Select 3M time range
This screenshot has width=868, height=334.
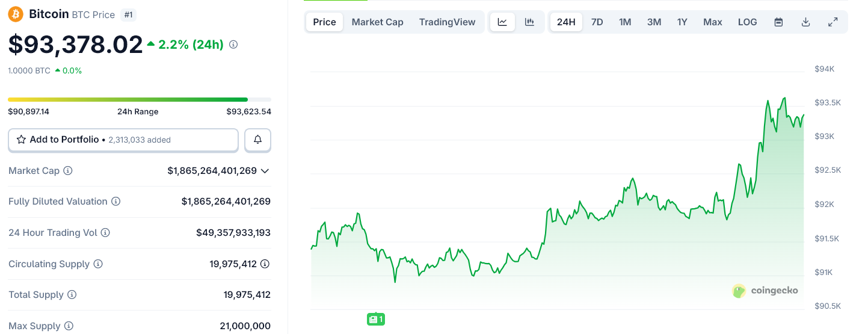[x=654, y=22]
